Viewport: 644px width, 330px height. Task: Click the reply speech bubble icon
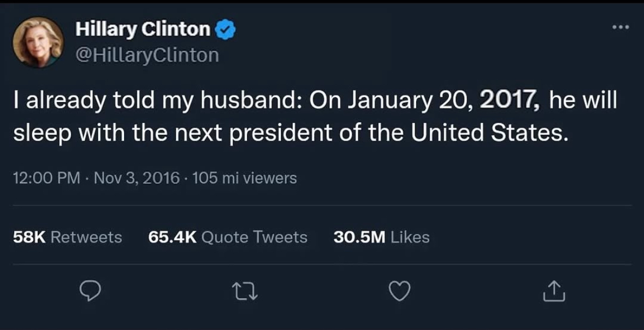coord(91,292)
